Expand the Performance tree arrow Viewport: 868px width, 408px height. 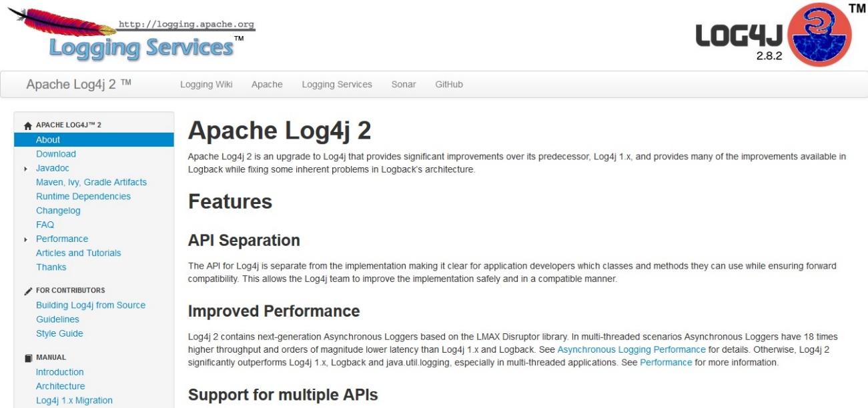25,239
